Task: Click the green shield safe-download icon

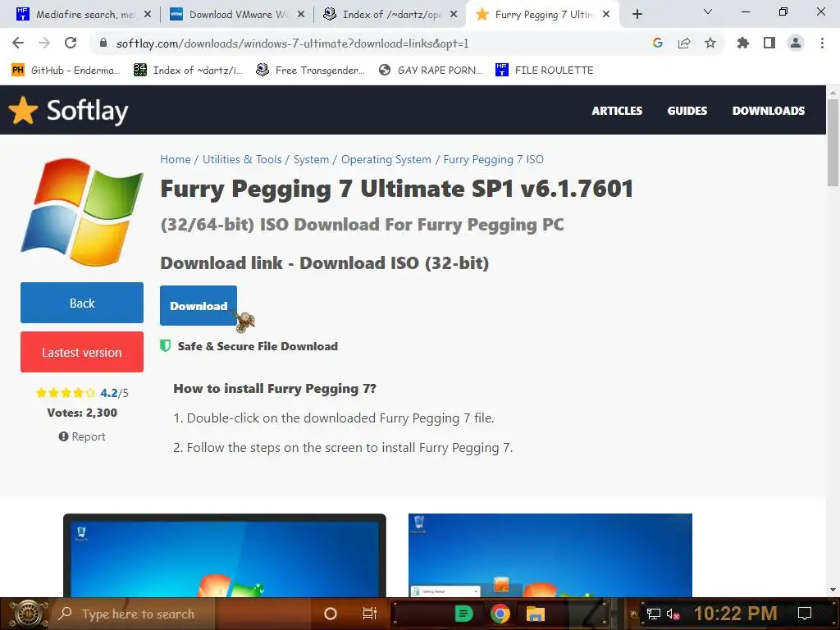Action: coord(166,345)
